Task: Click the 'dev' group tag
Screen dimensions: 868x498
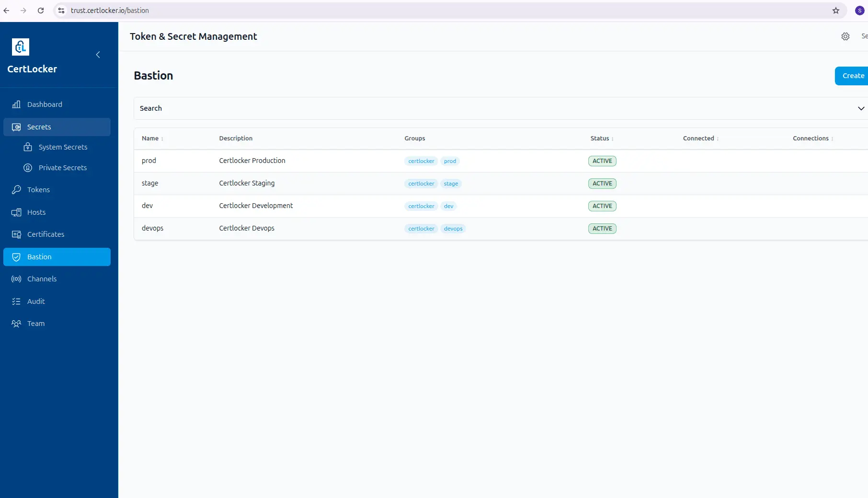Action: [x=448, y=206]
